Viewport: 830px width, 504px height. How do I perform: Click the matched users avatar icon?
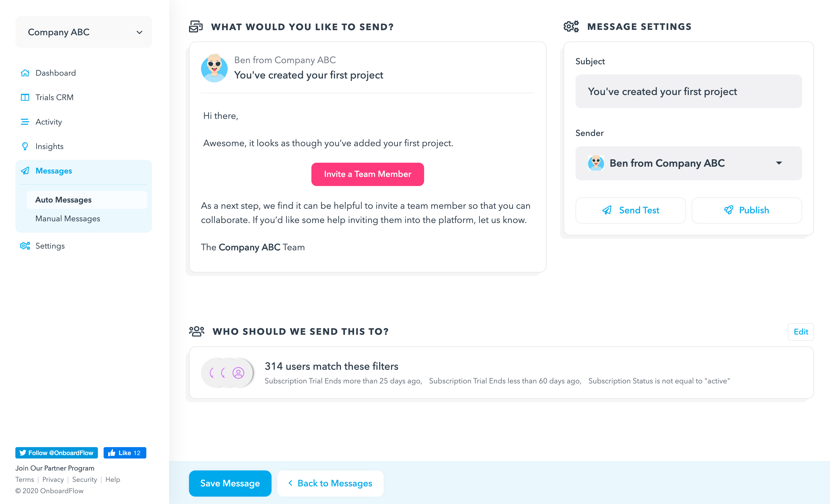click(x=238, y=373)
